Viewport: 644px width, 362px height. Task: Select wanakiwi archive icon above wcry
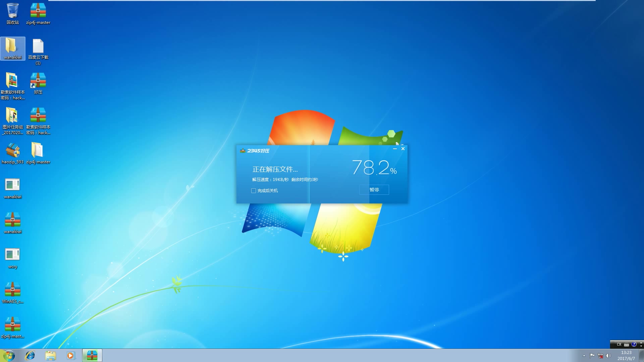(13, 223)
